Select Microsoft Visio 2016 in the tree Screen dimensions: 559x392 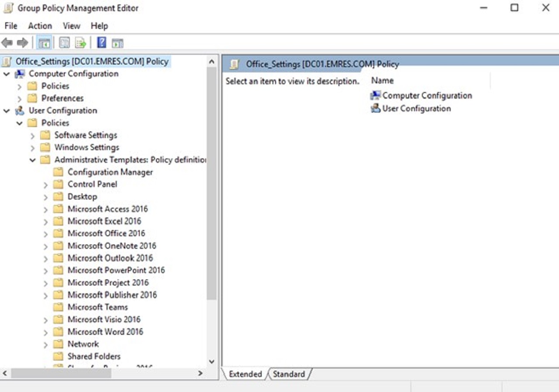click(104, 319)
